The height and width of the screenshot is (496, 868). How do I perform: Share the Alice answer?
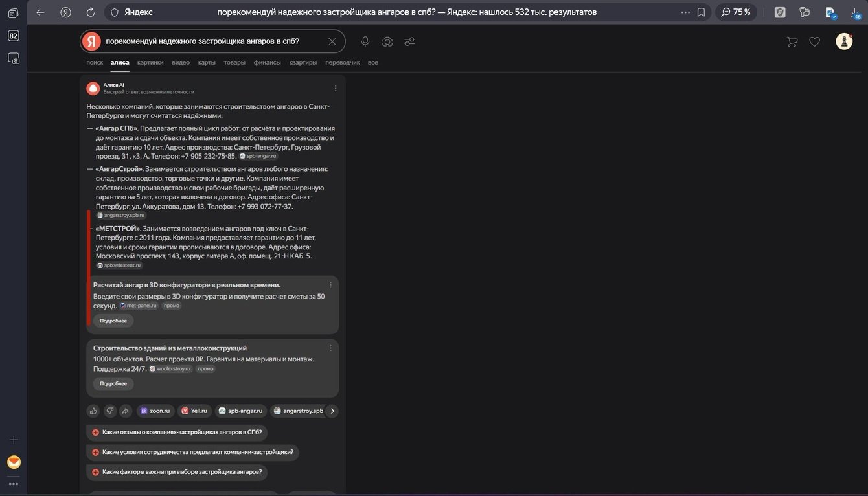(x=125, y=411)
